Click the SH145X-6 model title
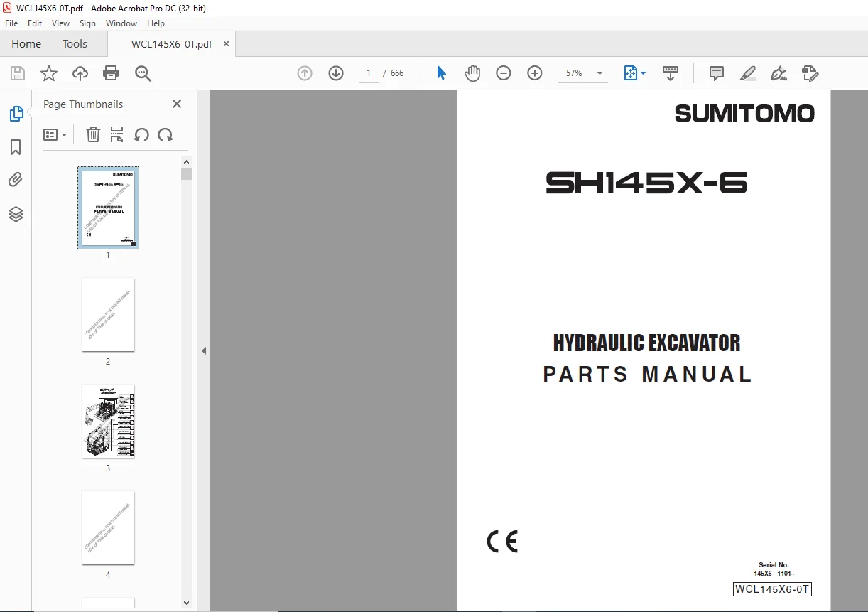 [x=646, y=183]
